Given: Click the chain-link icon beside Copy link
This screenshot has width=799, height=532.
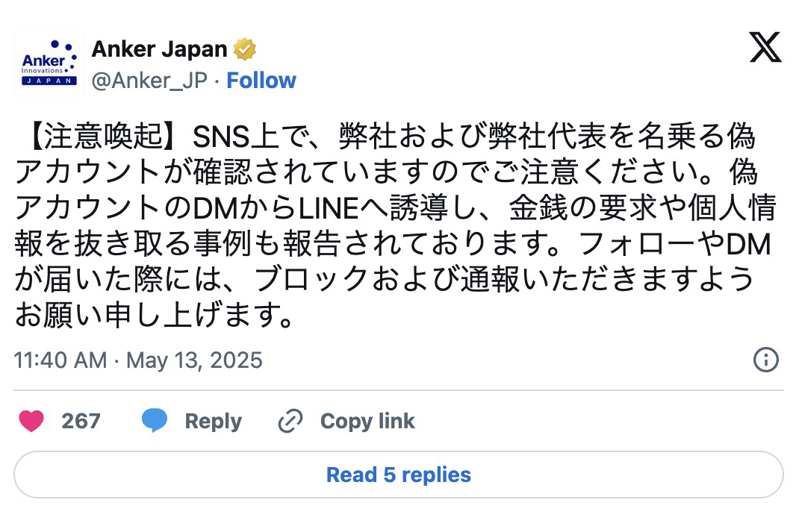Looking at the screenshot, I should coord(290,421).
